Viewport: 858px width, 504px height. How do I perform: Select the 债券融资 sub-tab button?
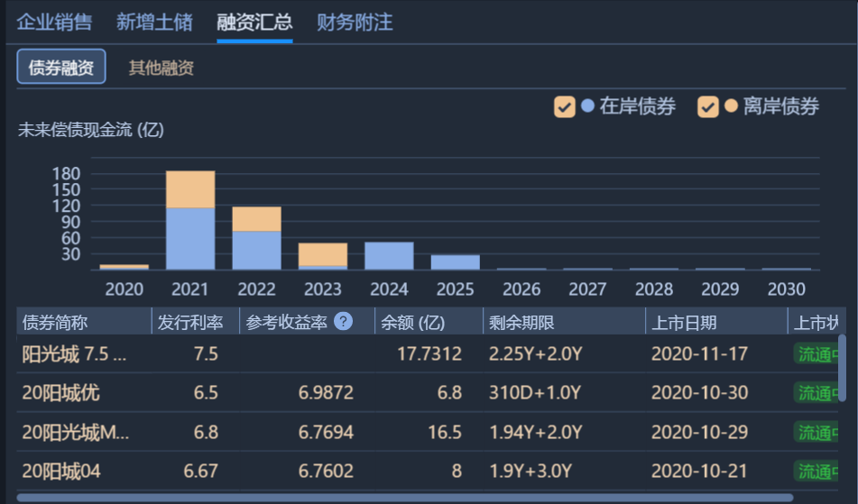click(61, 67)
